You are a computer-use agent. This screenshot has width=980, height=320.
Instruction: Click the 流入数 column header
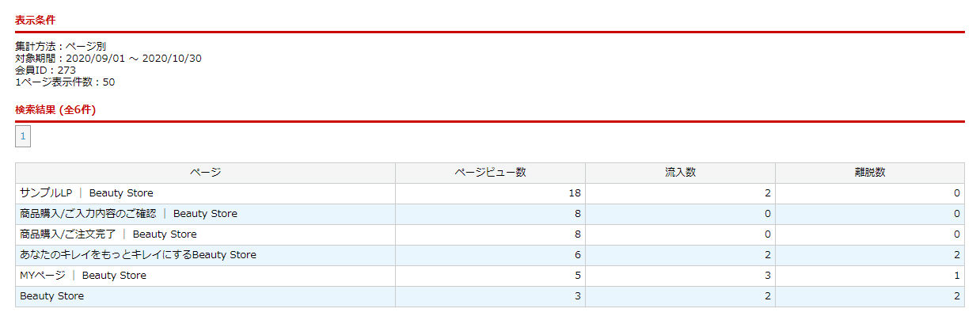pos(680,173)
